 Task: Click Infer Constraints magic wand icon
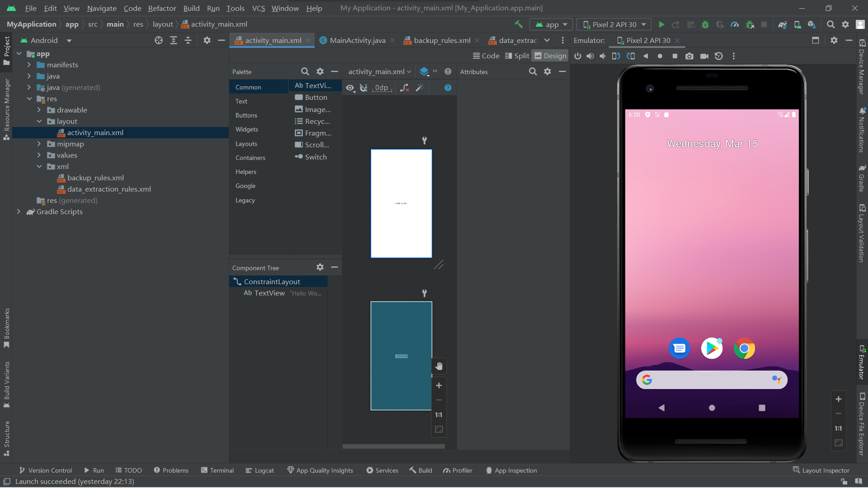coord(420,88)
